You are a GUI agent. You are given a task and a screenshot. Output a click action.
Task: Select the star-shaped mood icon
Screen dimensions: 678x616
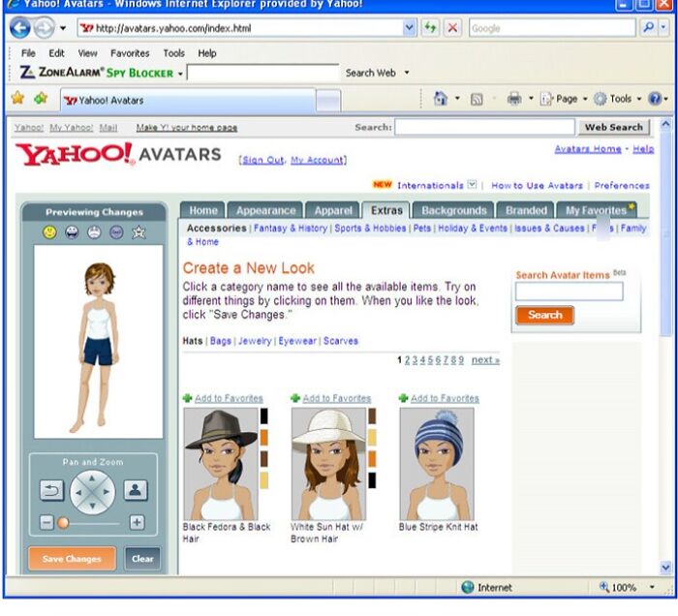pyautogui.click(x=139, y=232)
